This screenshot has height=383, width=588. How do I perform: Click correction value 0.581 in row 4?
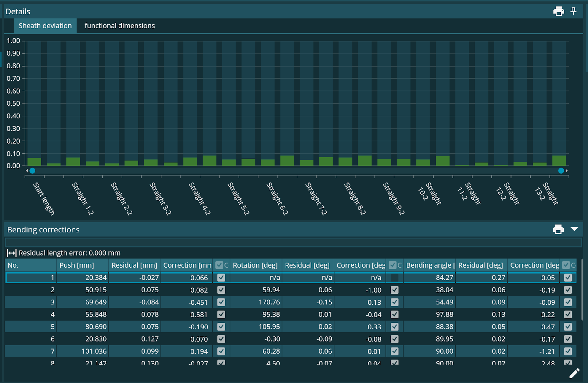click(187, 315)
